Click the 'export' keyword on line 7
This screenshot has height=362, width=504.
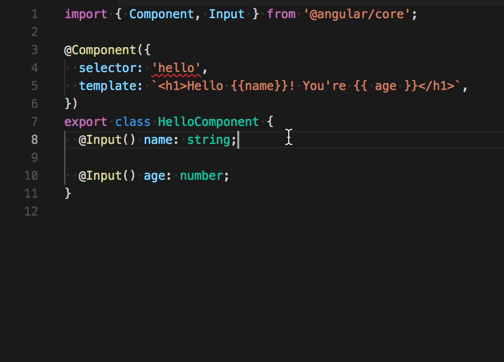pos(86,122)
